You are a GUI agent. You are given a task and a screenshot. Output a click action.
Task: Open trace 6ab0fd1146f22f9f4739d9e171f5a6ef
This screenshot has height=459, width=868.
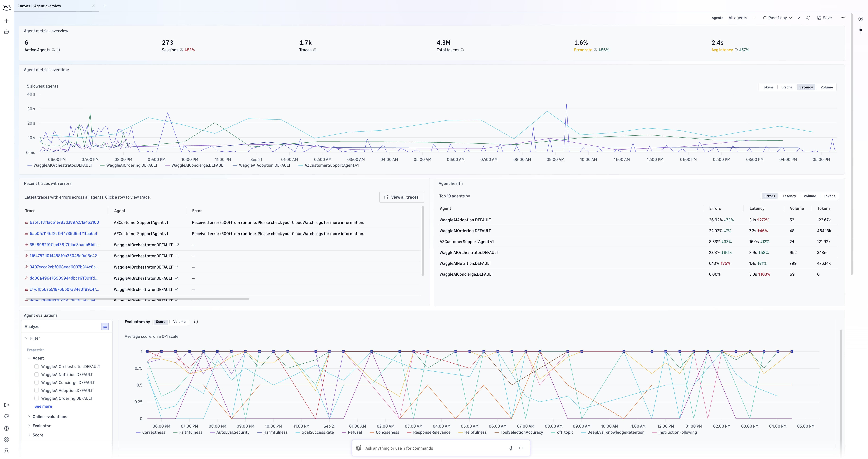point(63,234)
